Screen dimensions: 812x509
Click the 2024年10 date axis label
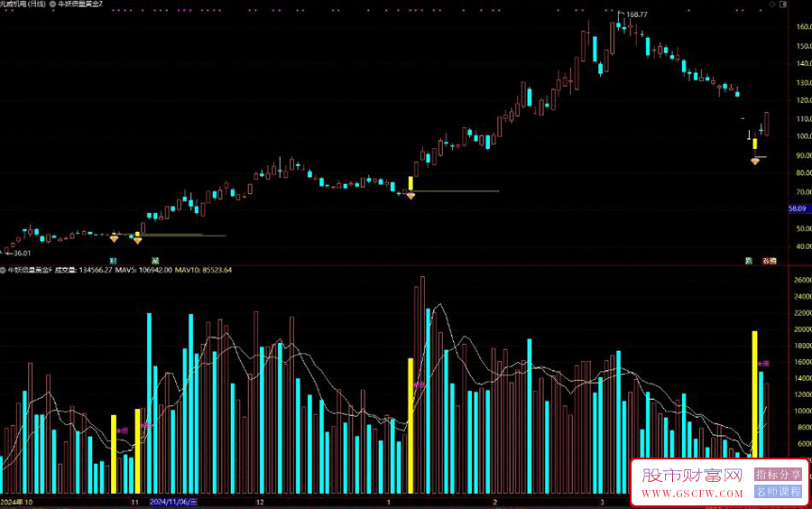pos(16,503)
